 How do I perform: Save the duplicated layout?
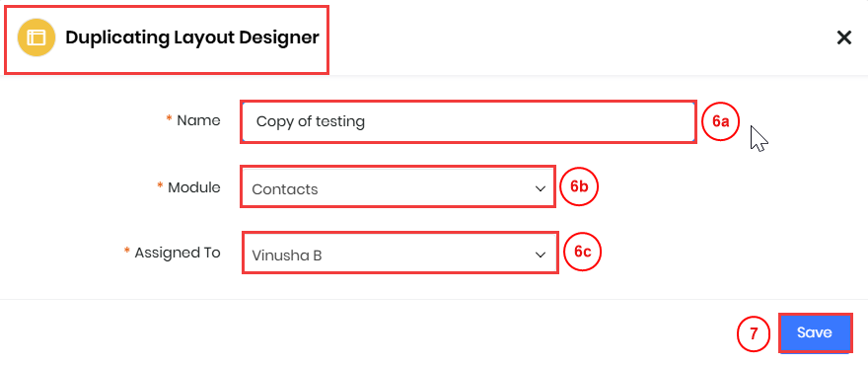(x=815, y=332)
